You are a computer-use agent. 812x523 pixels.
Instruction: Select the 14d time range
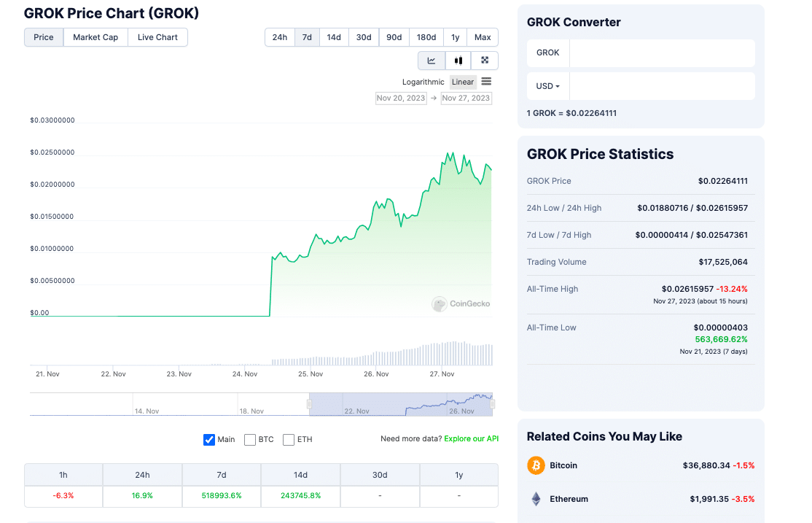coord(334,37)
